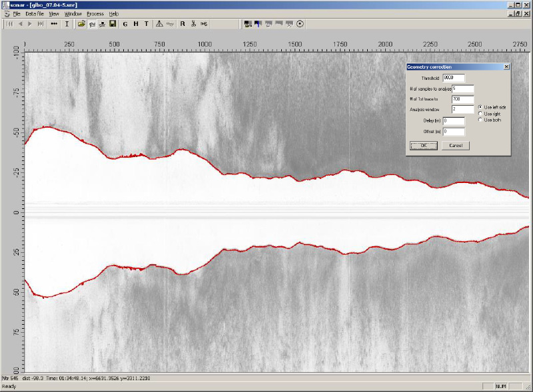
Task: Select the Use right radio button
Action: coord(480,113)
